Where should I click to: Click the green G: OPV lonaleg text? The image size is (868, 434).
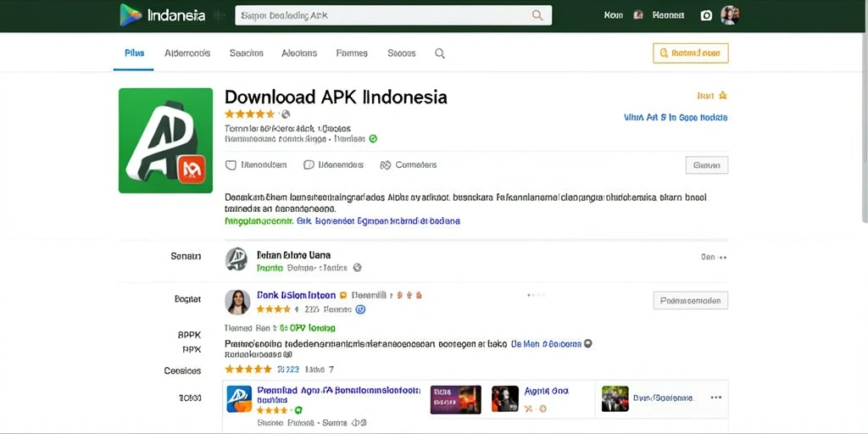(307, 328)
